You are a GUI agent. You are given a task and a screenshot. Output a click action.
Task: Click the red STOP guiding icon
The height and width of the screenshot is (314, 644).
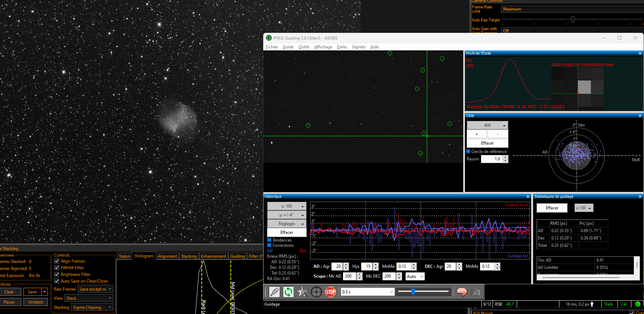pyautogui.click(x=330, y=292)
